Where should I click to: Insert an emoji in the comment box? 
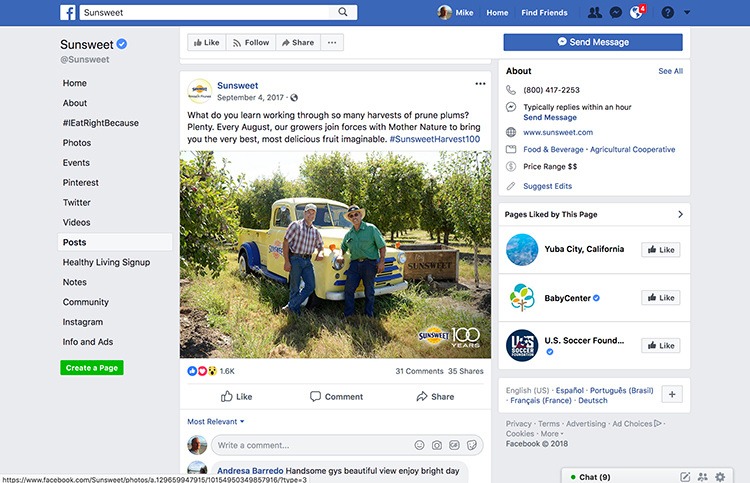419,445
